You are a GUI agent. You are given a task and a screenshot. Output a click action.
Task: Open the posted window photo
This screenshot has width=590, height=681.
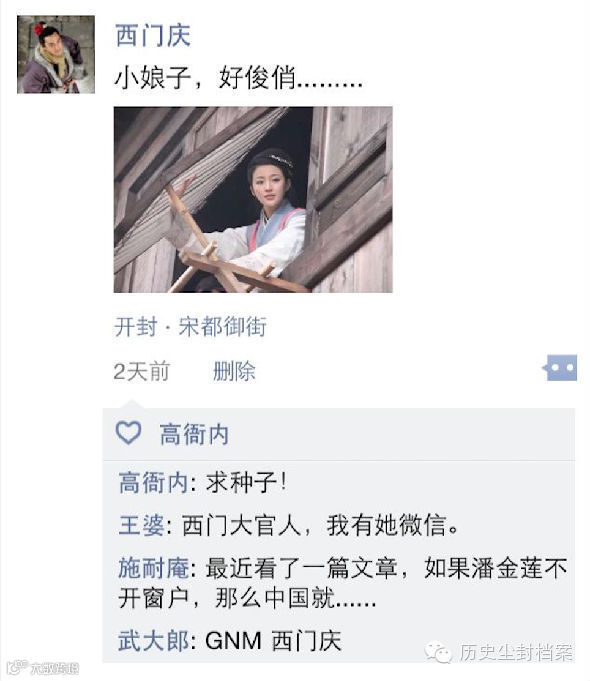tap(253, 199)
